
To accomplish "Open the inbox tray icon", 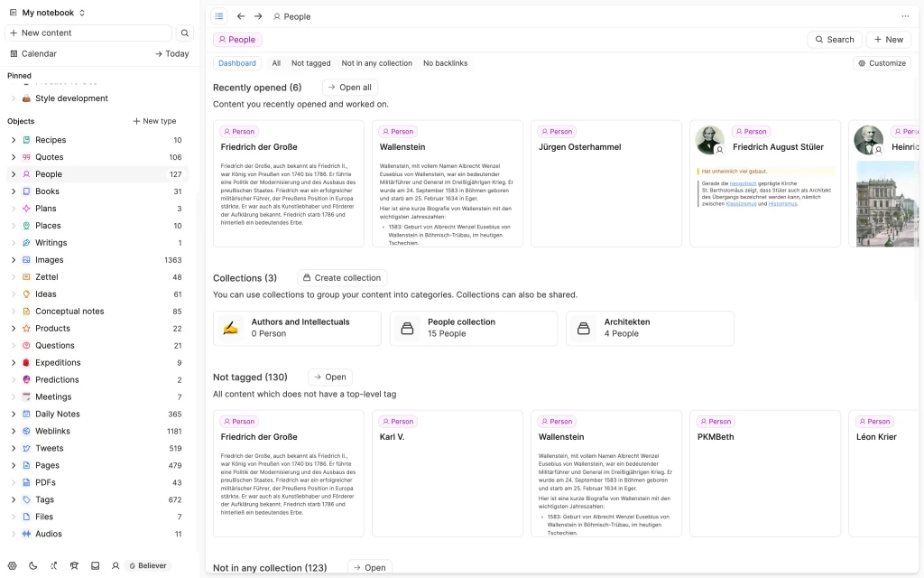I will [x=95, y=565].
